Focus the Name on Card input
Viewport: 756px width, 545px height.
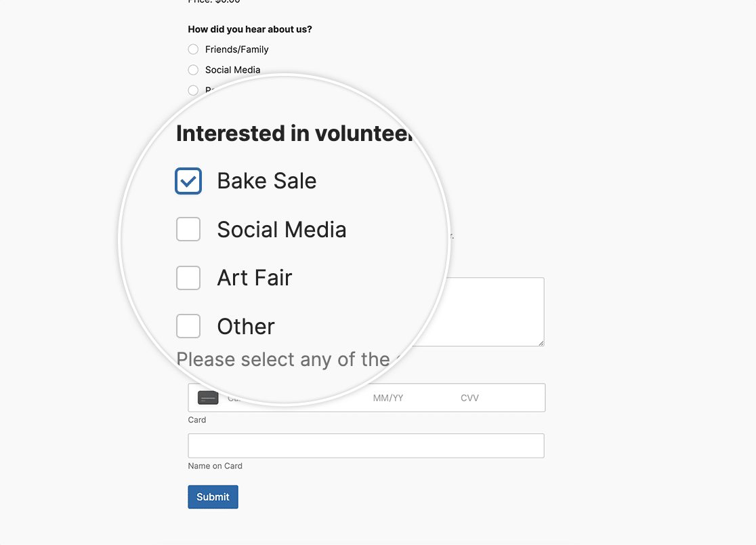pos(366,446)
